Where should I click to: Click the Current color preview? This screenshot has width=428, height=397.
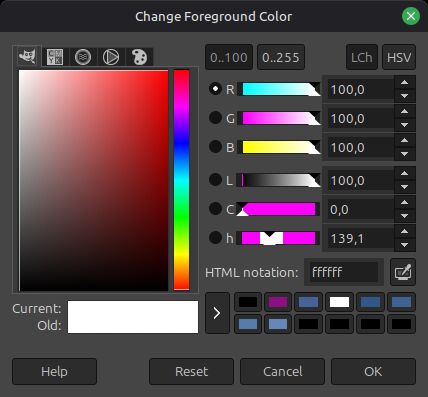(x=133, y=309)
